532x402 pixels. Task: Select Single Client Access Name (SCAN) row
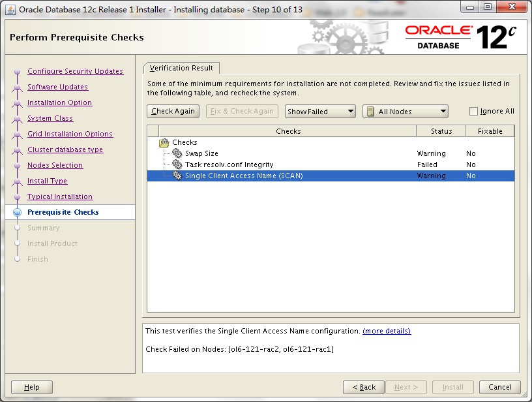tap(331, 176)
